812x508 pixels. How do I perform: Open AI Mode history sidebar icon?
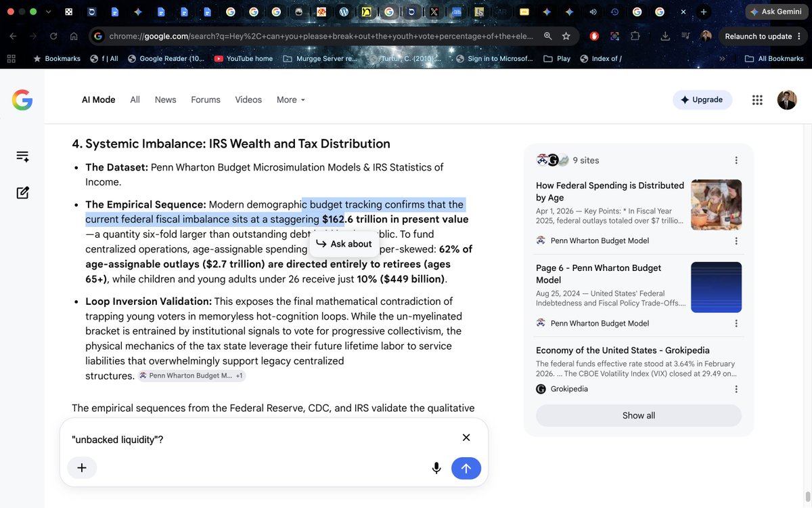pyautogui.click(x=22, y=156)
